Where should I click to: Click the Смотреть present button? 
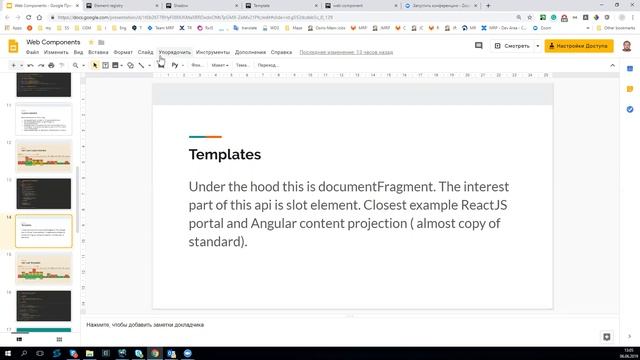point(513,46)
